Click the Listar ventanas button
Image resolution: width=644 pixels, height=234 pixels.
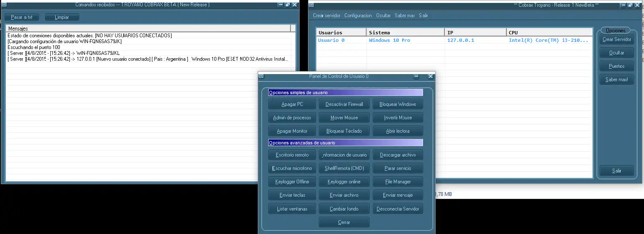pos(292,208)
